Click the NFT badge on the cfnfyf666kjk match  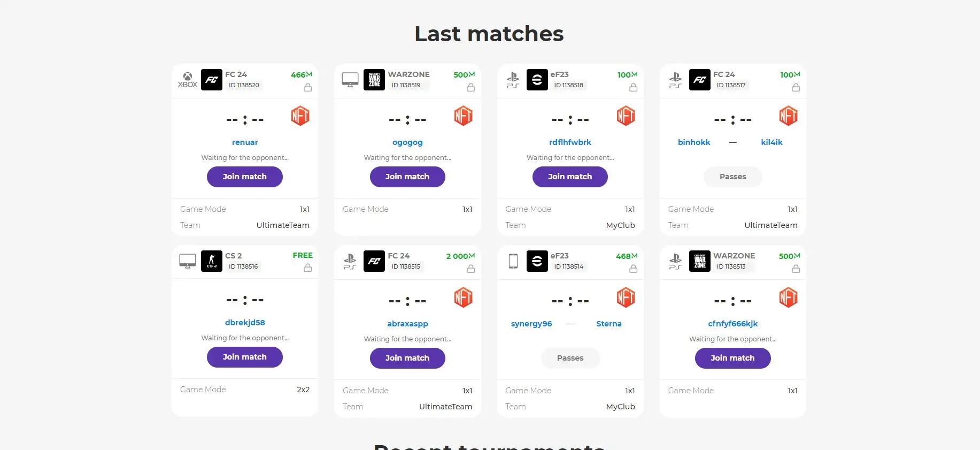tap(788, 298)
